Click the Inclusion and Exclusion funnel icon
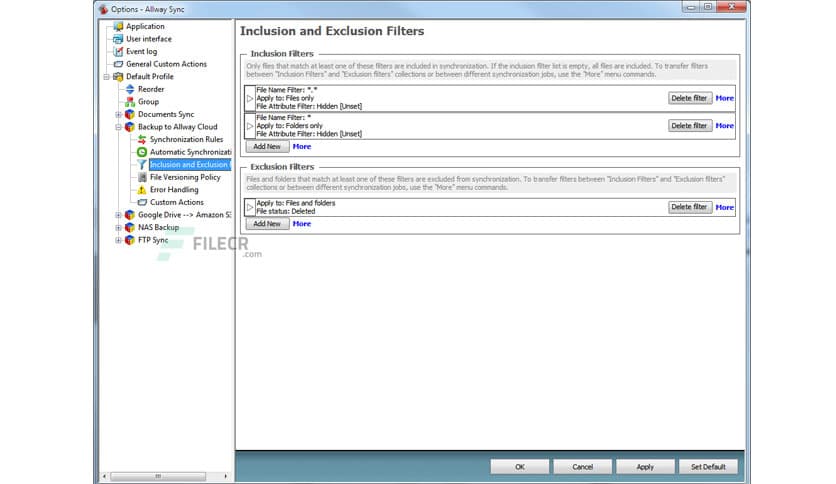The image size is (836, 484). [142, 165]
